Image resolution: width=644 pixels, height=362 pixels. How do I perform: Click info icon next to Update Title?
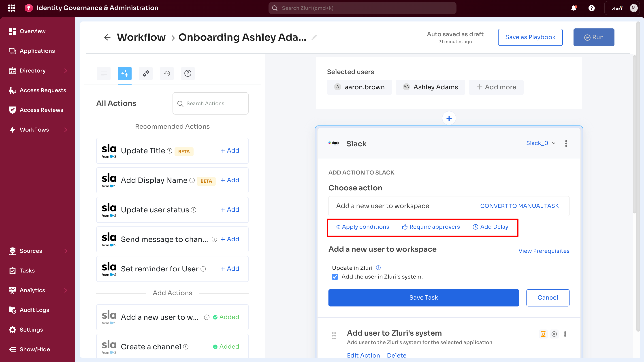point(170,151)
